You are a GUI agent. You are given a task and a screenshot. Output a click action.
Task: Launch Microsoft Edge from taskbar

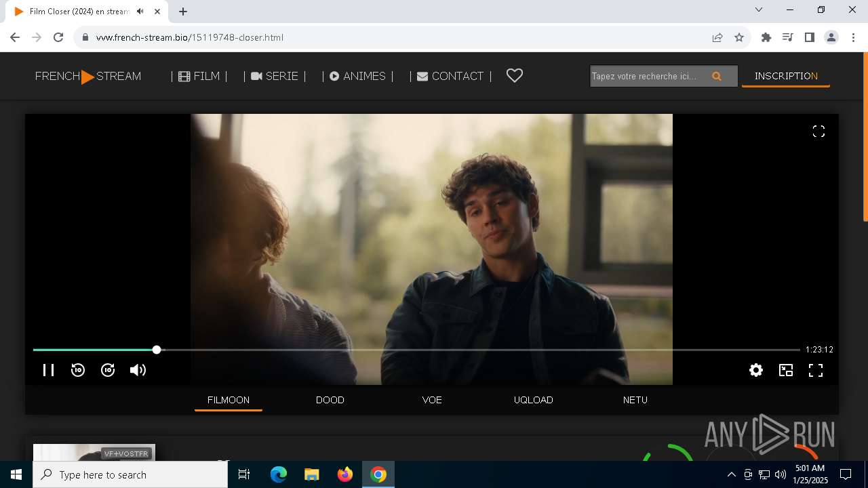279,474
